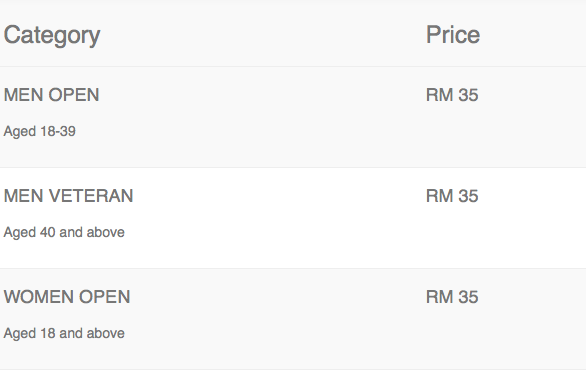Click the table header row

coord(293,35)
